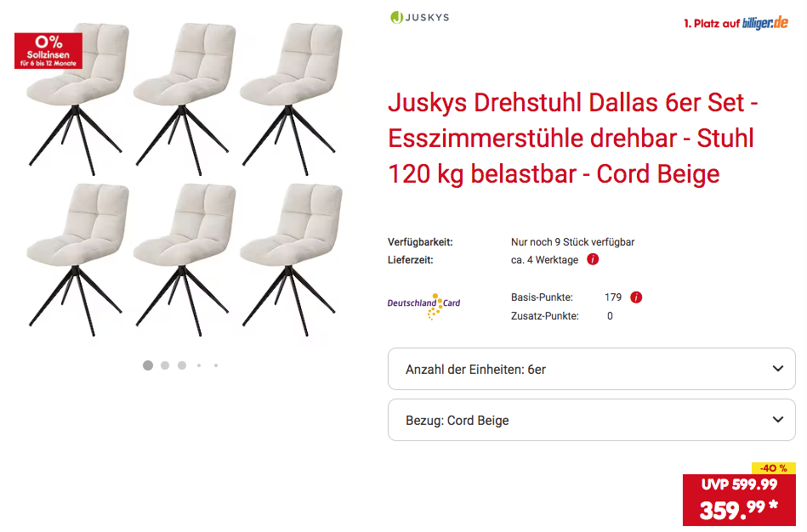
Task: Click the -40 % discount label
Action: (774, 468)
